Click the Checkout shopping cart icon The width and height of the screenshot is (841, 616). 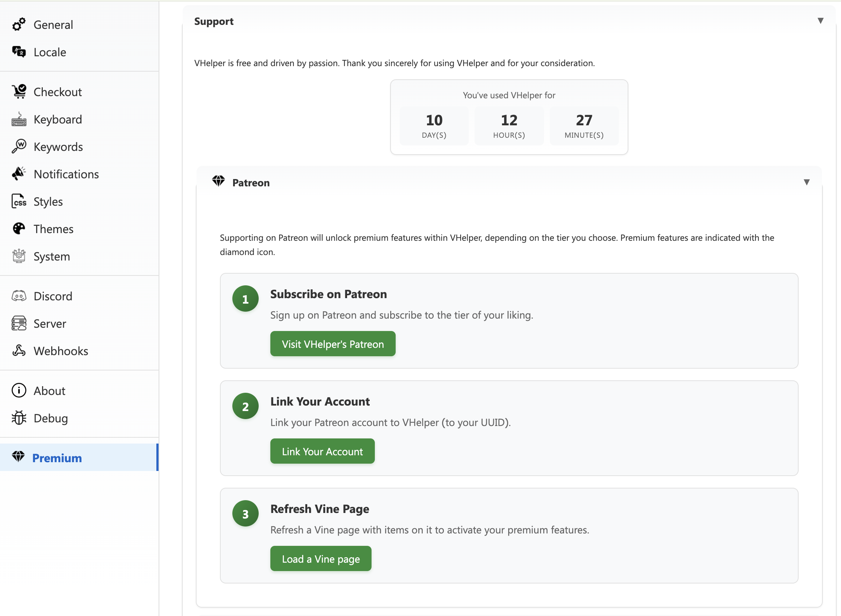(19, 91)
